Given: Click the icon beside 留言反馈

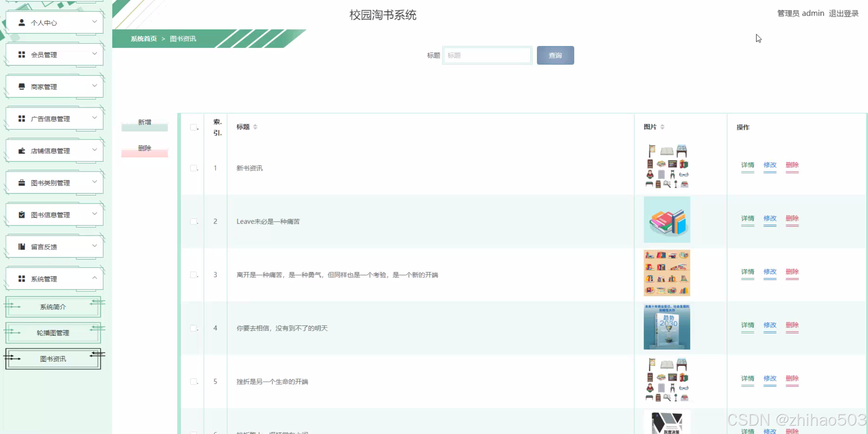Looking at the screenshot, I should [22, 247].
